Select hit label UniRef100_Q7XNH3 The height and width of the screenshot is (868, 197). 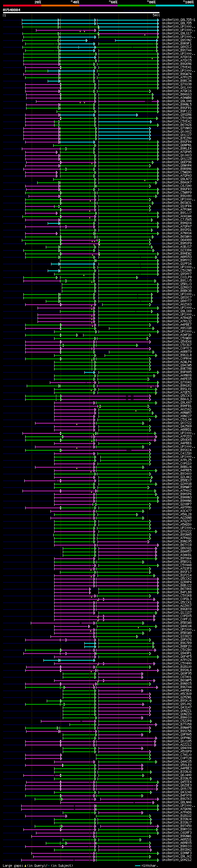point(176,128)
